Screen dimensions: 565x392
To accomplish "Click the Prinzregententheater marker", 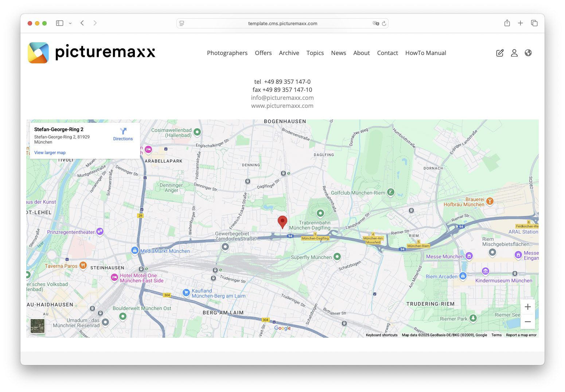I will 100,231.
